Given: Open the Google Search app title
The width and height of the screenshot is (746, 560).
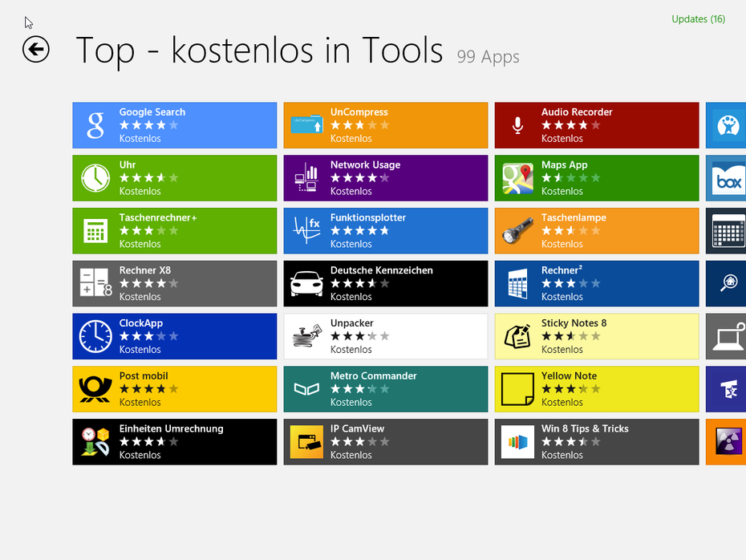Looking at the screenshot, I should point(152,112).
